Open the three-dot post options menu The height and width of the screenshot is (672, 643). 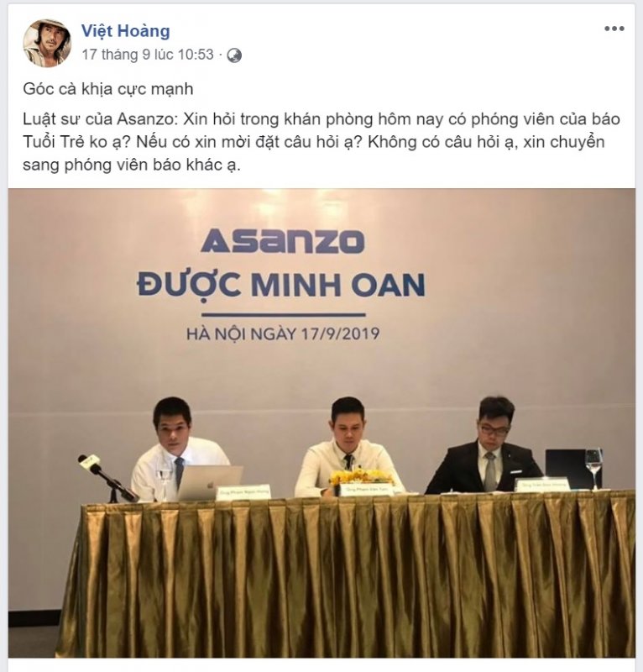pyautogui.click(x=614, y=29)
